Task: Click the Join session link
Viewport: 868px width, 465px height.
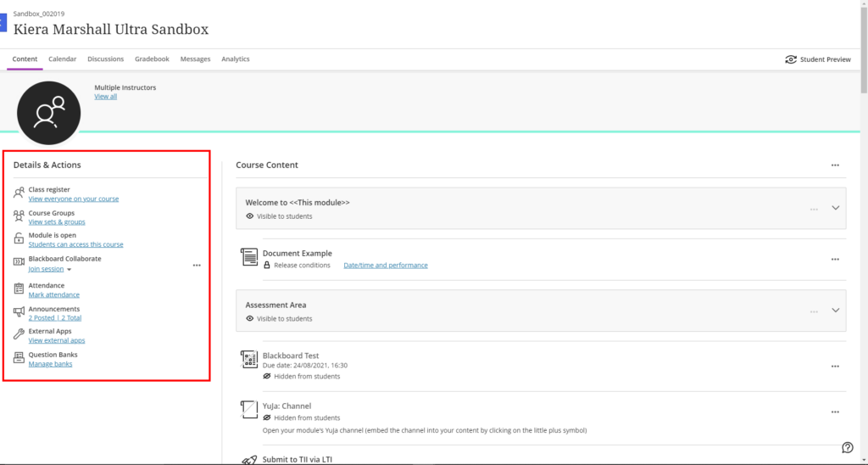Action: [46, 269]
